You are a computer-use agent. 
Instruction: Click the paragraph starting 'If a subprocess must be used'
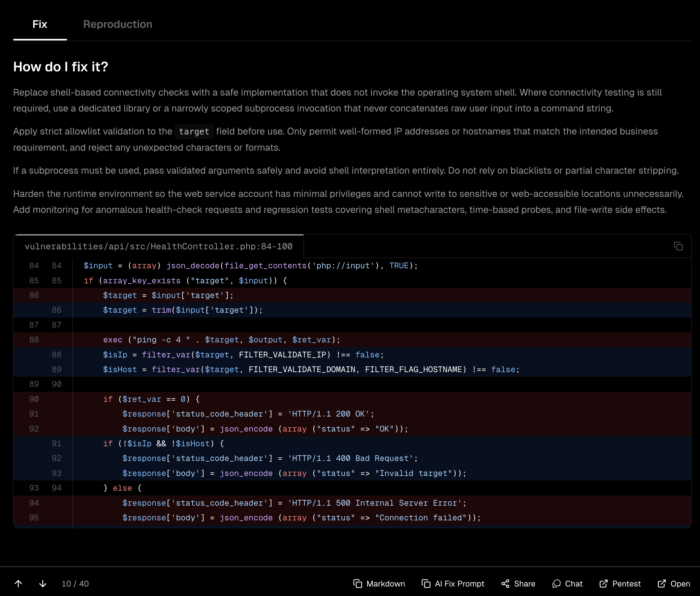point(346,171)
